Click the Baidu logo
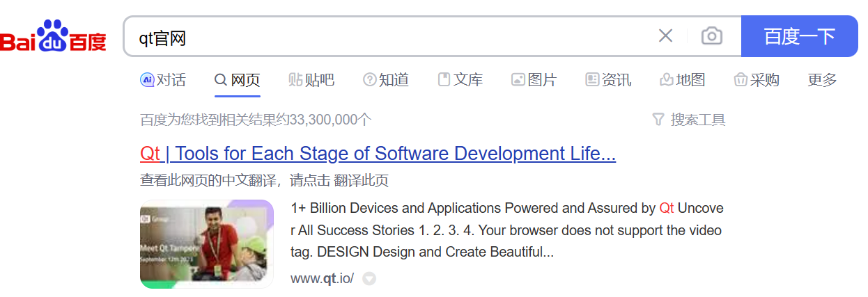 pyautogui.click(x=54, y=36)
